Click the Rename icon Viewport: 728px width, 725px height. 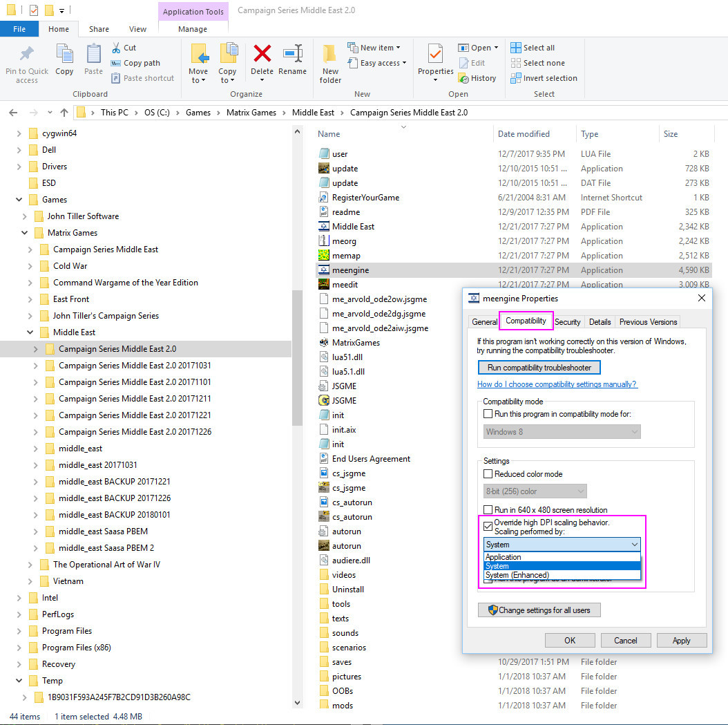click(292, 53)
